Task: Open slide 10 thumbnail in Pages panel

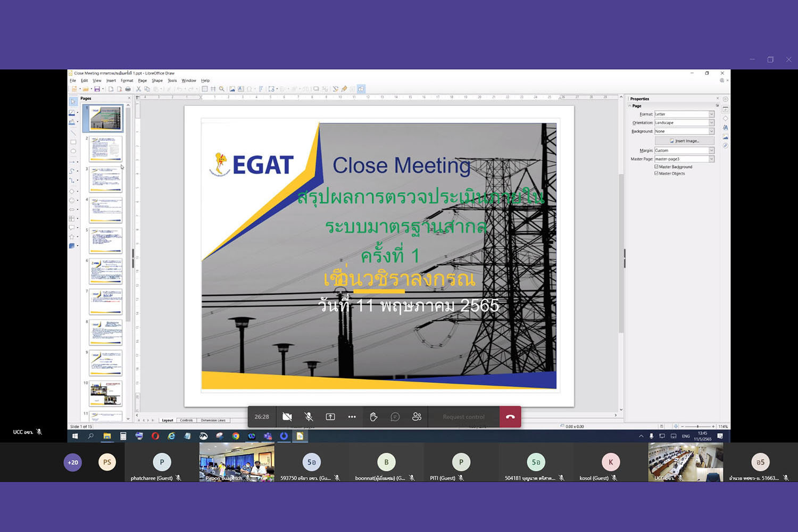Action: 105,394
